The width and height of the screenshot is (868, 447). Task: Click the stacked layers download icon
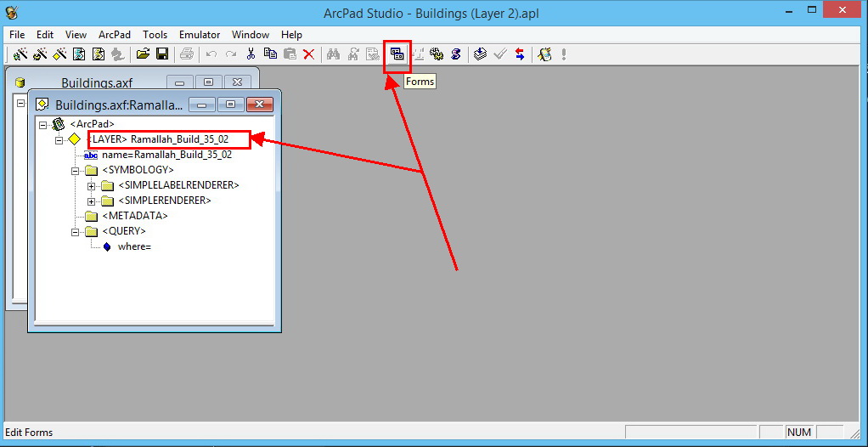(x=480, y=54)
